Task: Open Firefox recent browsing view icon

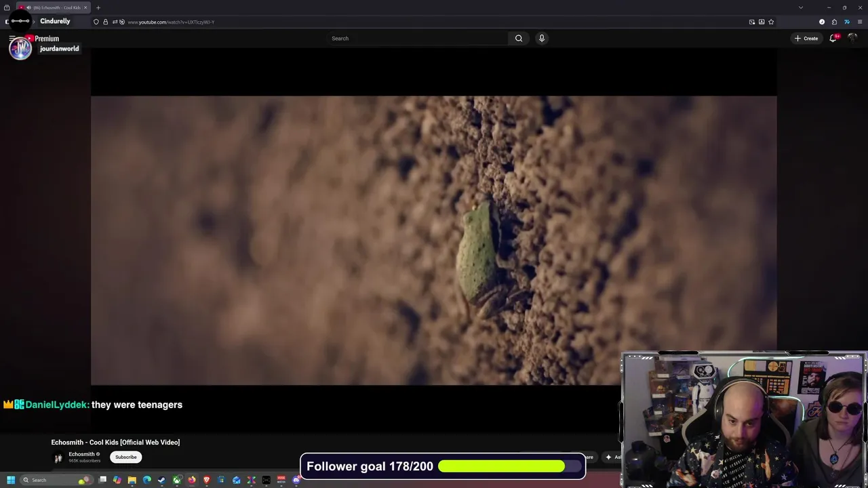Action: pyautogui.click(x=7, y=7)
